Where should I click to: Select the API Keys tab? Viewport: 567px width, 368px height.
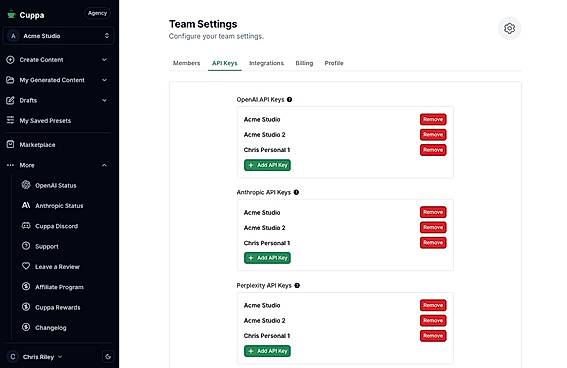click(x=225, y=63)
